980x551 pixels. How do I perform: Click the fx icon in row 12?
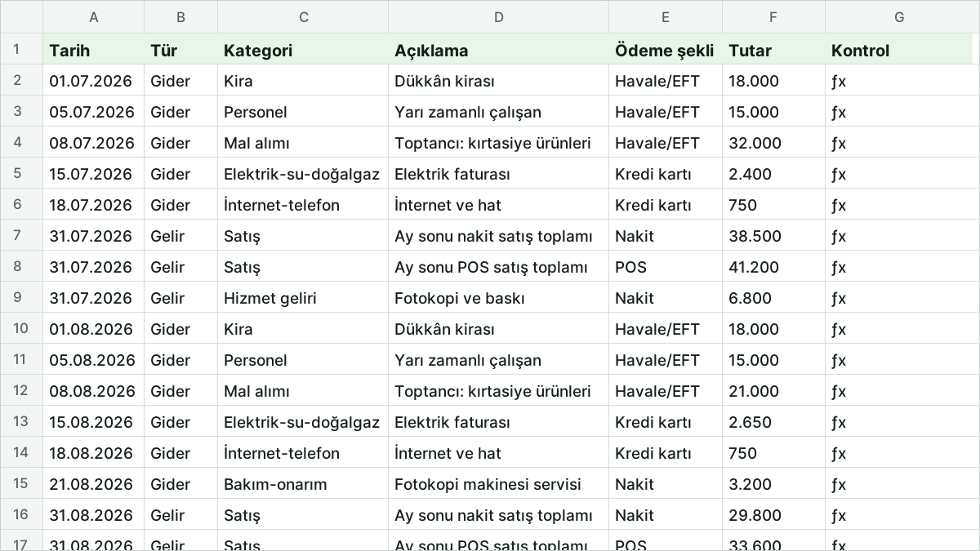[x=839, y=392]
